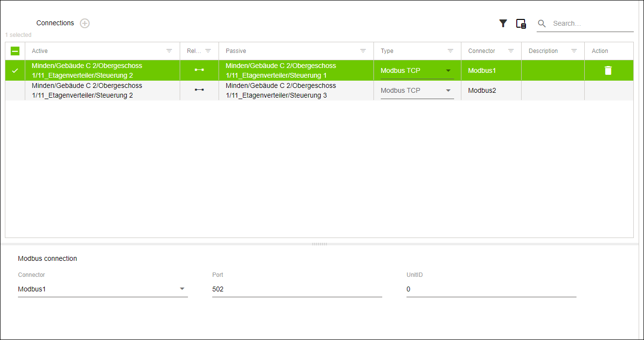Select the Modbus1 connector cell
Viewport: 644px width, 340px height.
491,70
